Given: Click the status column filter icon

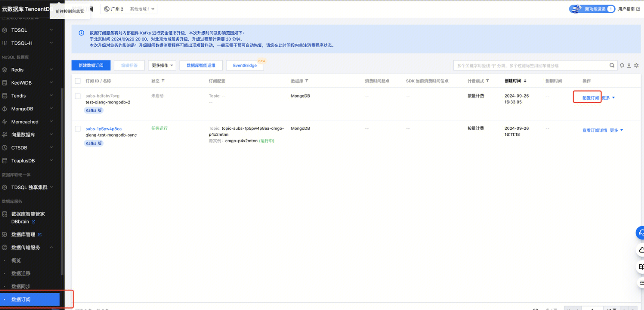Looking at the screenshot, I should point(163,81).
